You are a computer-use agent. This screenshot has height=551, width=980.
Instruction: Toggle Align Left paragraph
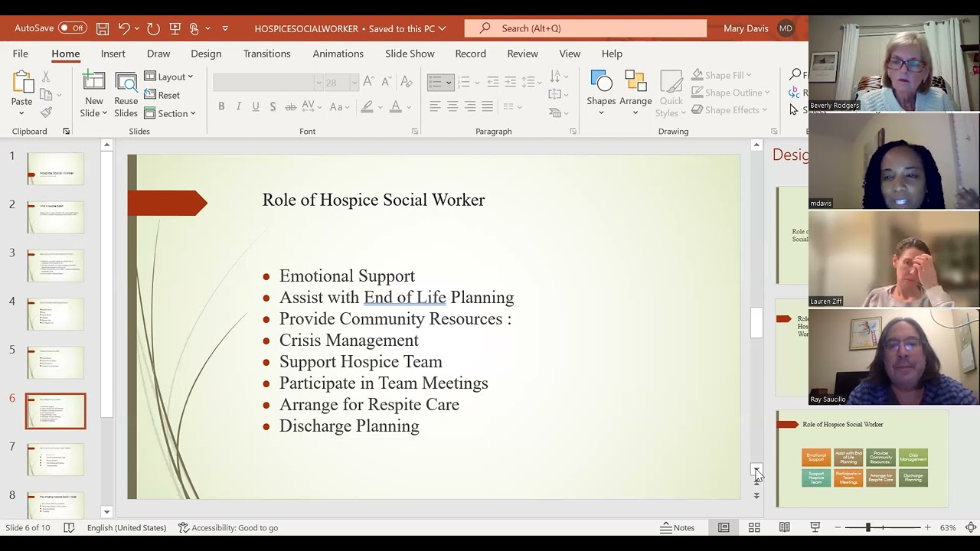coord(435,106)
